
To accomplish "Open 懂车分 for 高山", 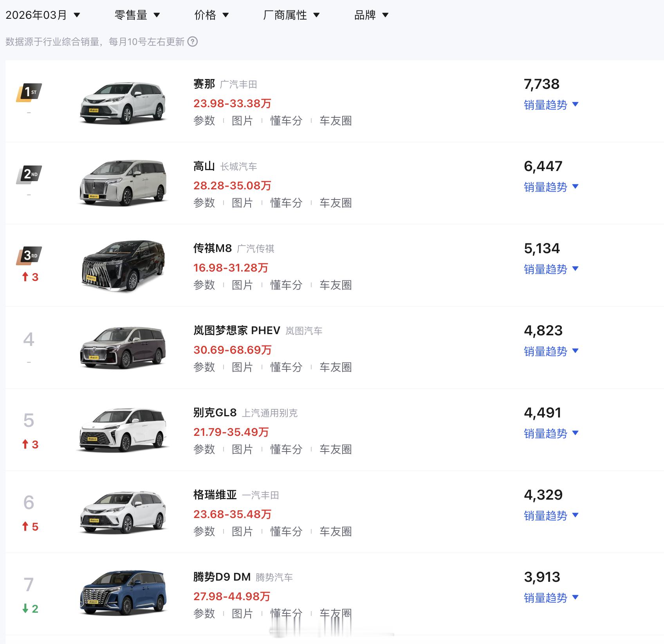I will [286, 203].
